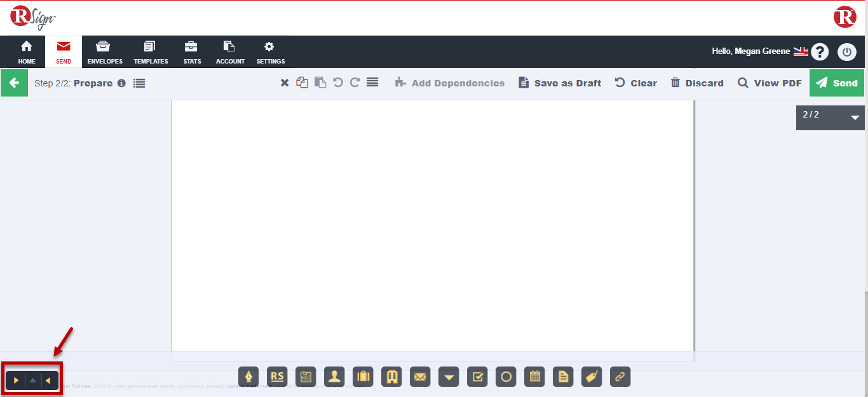Insert the Dropdown field control from toolbar
Screen dimensions: 868x397
tap(449, 377)
